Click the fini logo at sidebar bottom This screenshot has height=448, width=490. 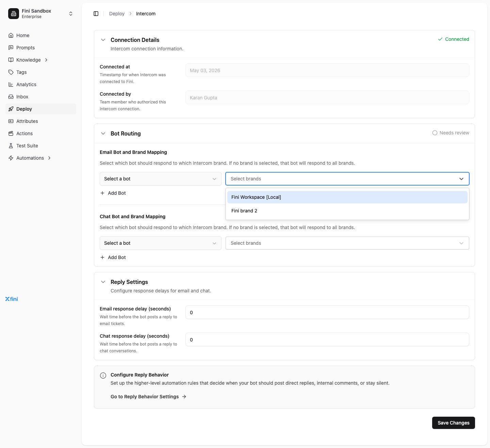(x=12, y=299)
